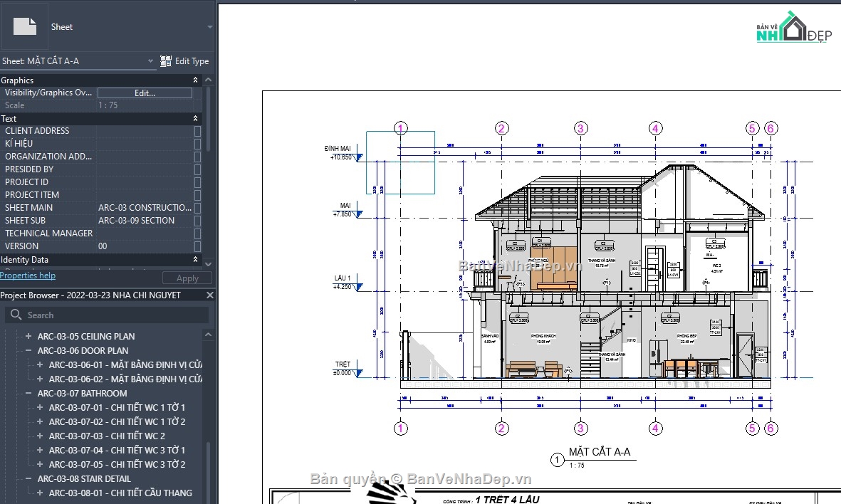Expand the ARC-03-06-02 sheet node

(40, 379)
